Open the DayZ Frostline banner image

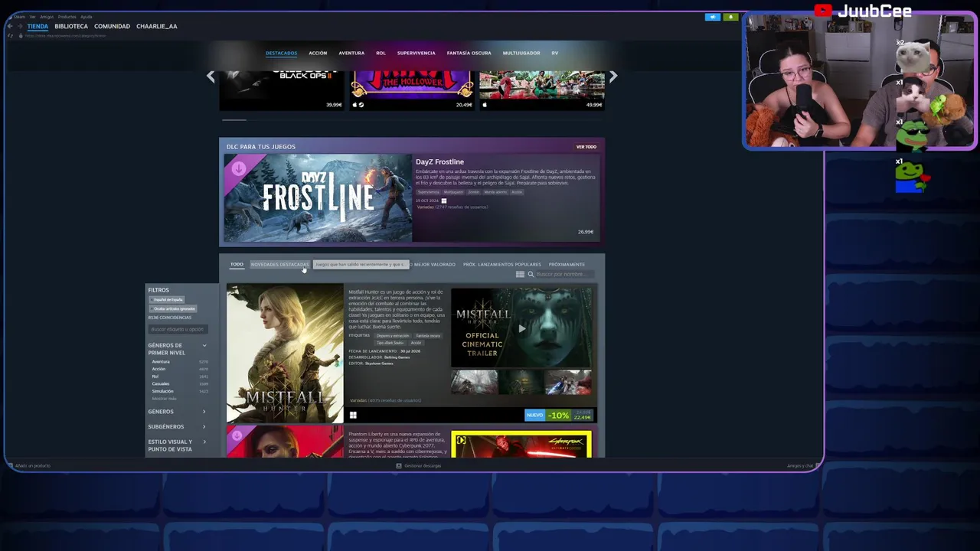(318, 198)
